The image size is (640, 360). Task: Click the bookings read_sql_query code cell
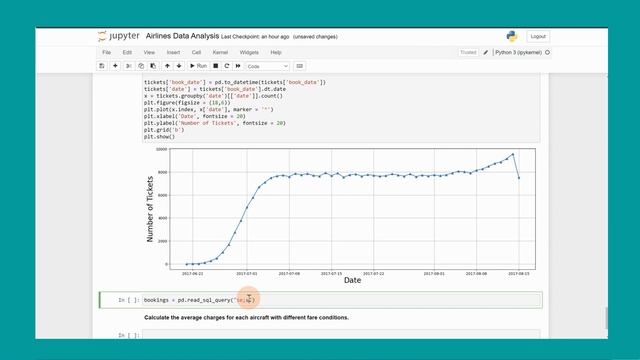341,300
